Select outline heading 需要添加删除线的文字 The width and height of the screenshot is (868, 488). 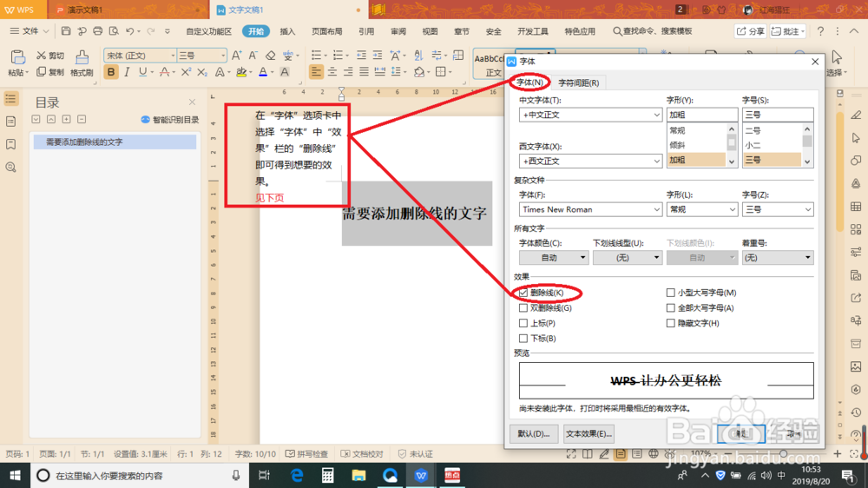115,142
